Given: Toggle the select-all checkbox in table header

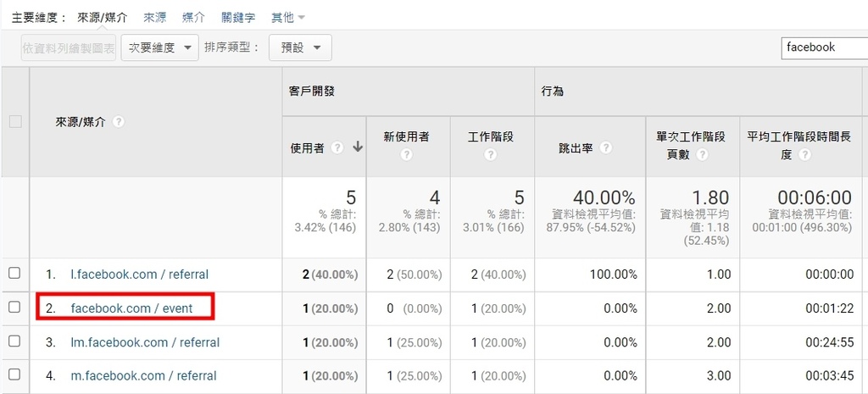Looking at the screenshot, I should point(15,122).
